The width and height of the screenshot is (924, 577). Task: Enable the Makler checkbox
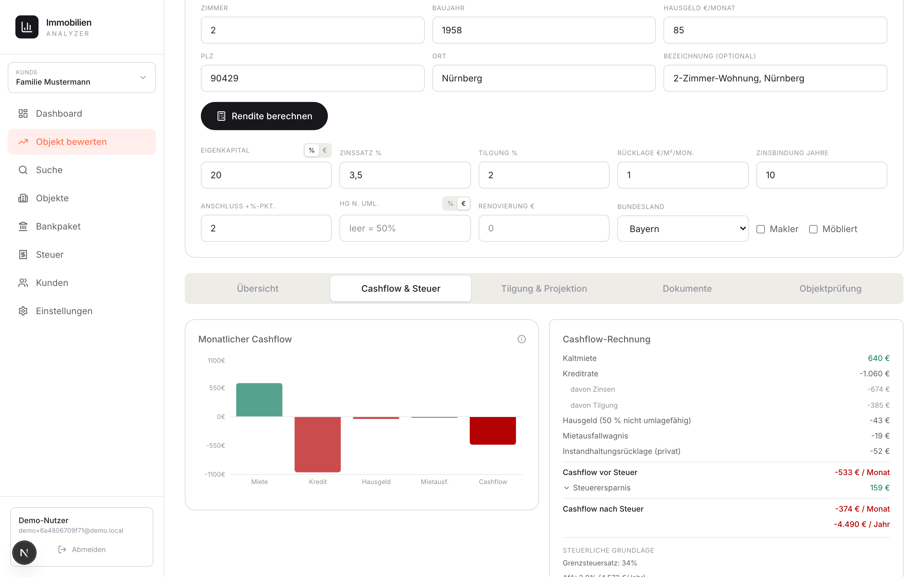761,229
